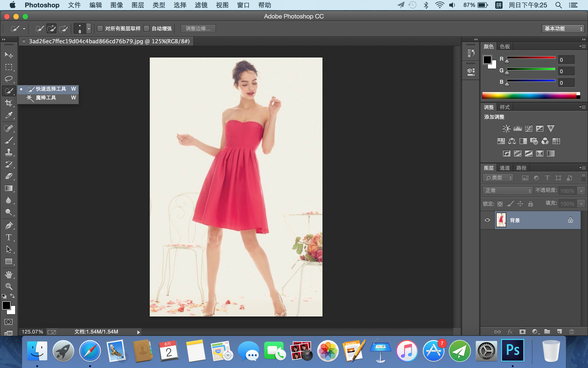Open the 填充 fill dropdown arrow
Viewport: 588px width, 368px height.
pyautogui.click(x=581, y=204)
